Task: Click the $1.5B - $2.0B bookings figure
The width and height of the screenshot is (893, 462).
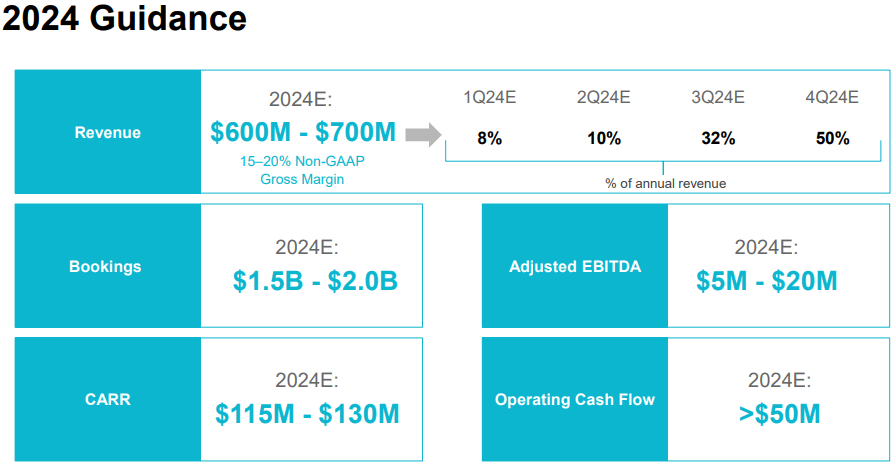Action: click(315, 281)
